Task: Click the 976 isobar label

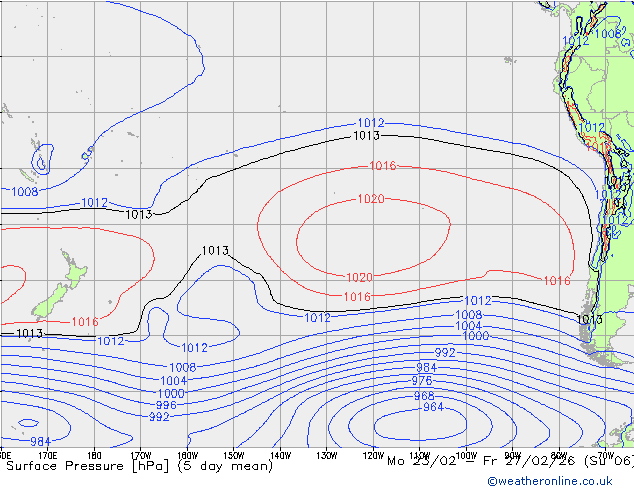Action: pyautogui.click(x=422, y=381)
